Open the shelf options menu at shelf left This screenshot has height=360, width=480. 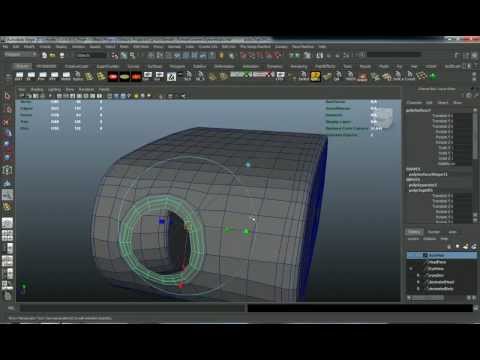click(8, 77)
